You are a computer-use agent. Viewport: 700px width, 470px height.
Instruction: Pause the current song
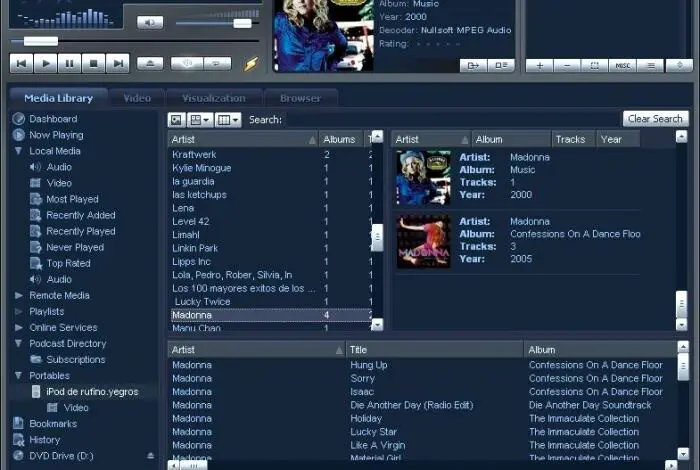coord(69,63)
